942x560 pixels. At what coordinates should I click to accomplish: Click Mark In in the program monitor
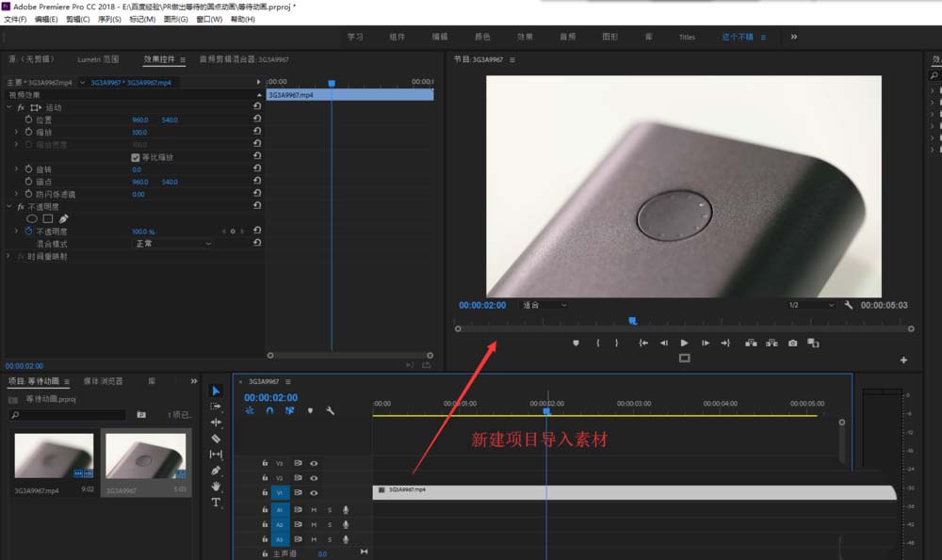pyautogui.click(x=598, y=343)
